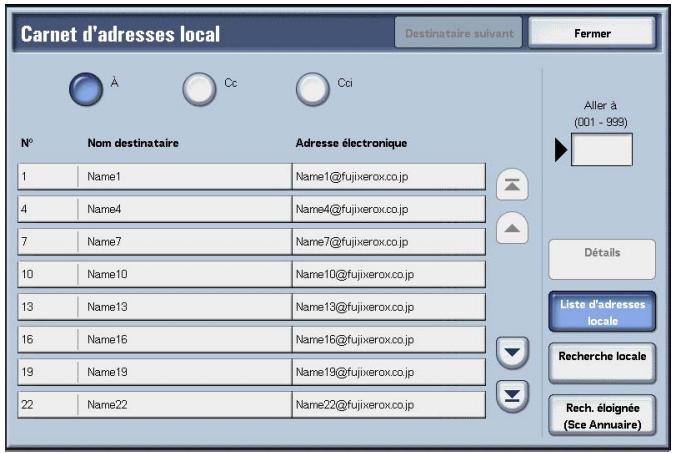Click the Destinataire suivant button
This screenshot has width=674, height=453.
pyautogui.click(x=459, y=33)
